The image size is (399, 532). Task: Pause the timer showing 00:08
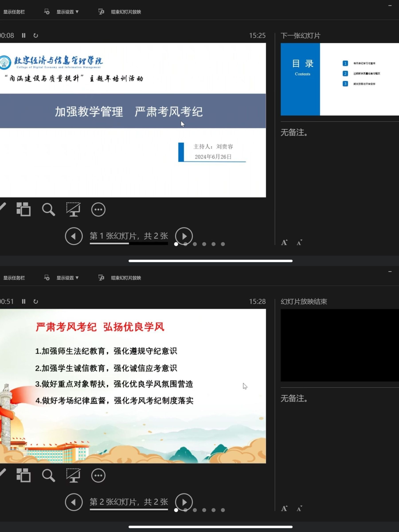click(23, 36)
